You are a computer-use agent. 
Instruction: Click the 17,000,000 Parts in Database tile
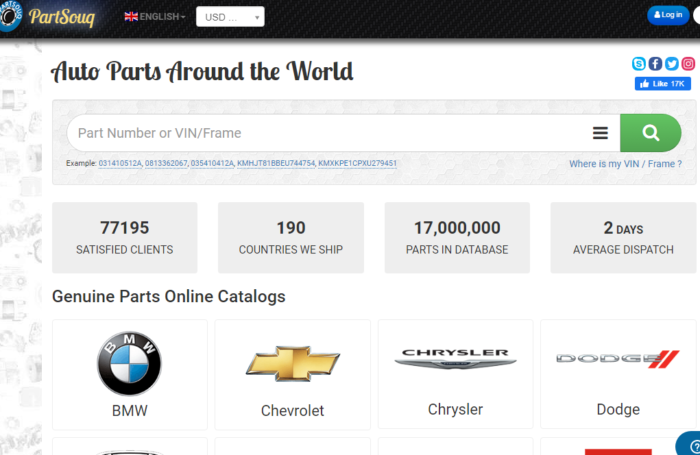click(x=457, y=238)
